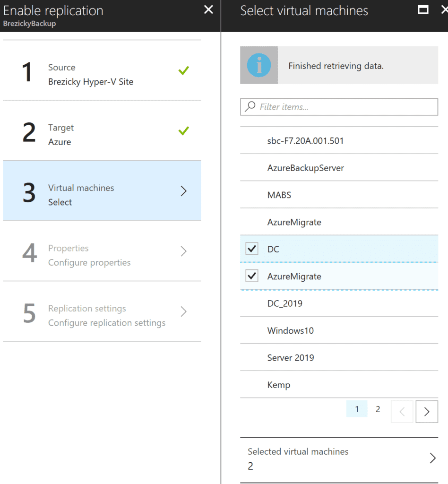Viewport: 448px width, 484px height.
Task: Go to next page of virtual machines
Action: (x=427, y=412)
